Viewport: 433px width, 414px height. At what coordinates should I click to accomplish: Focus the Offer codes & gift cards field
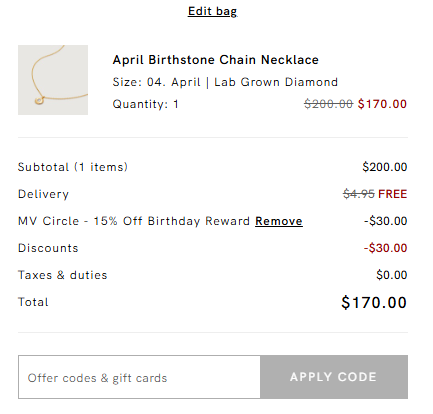(139, 377)
